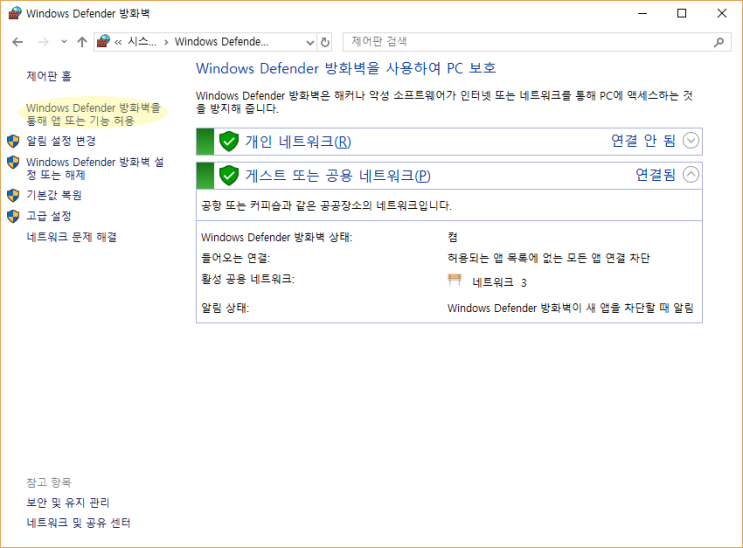Open 고급 설정 link
This screenshot has height=548, width=743.
click(x=49, y=216)
